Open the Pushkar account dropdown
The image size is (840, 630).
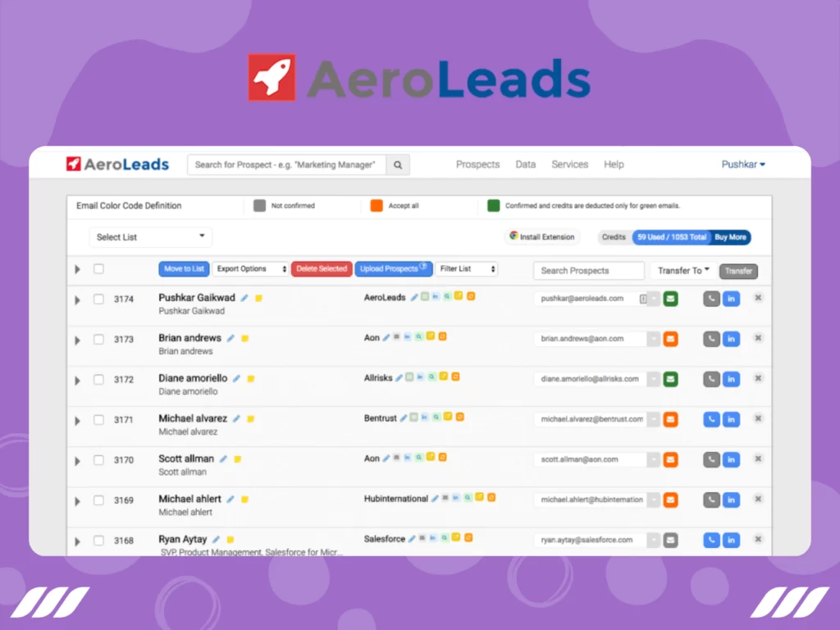(x=743, y=164)
